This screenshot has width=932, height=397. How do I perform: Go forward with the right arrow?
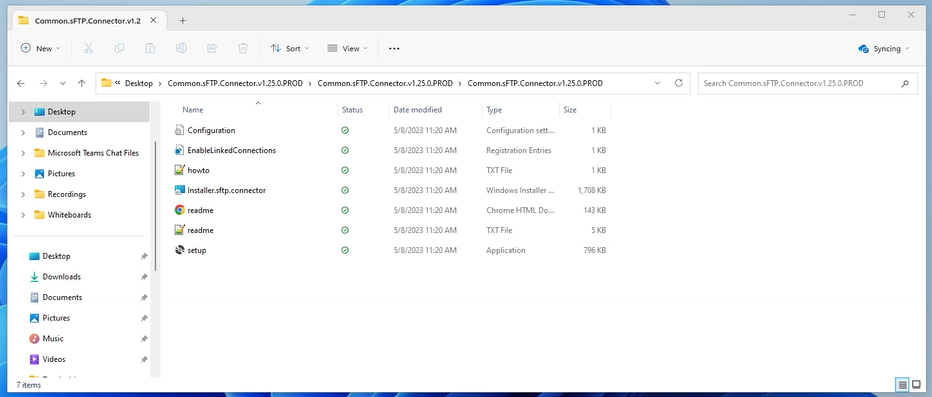[x=43, y=83]
